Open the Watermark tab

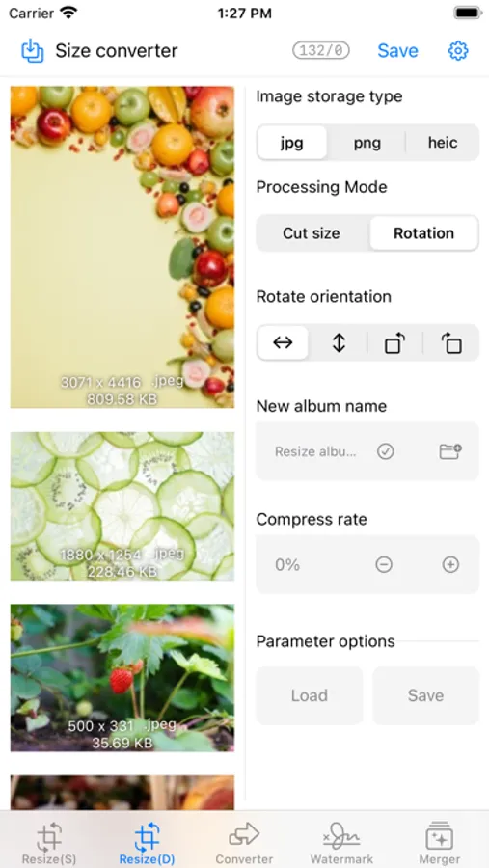[x=341, y=844]
